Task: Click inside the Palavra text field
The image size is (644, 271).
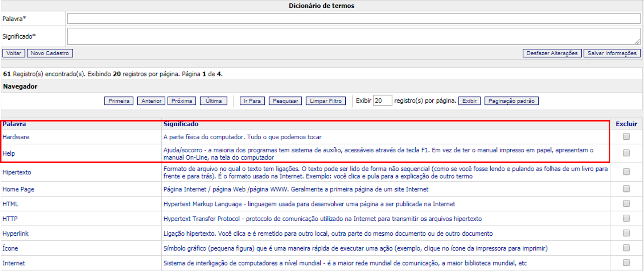Action: coord(353,19)
